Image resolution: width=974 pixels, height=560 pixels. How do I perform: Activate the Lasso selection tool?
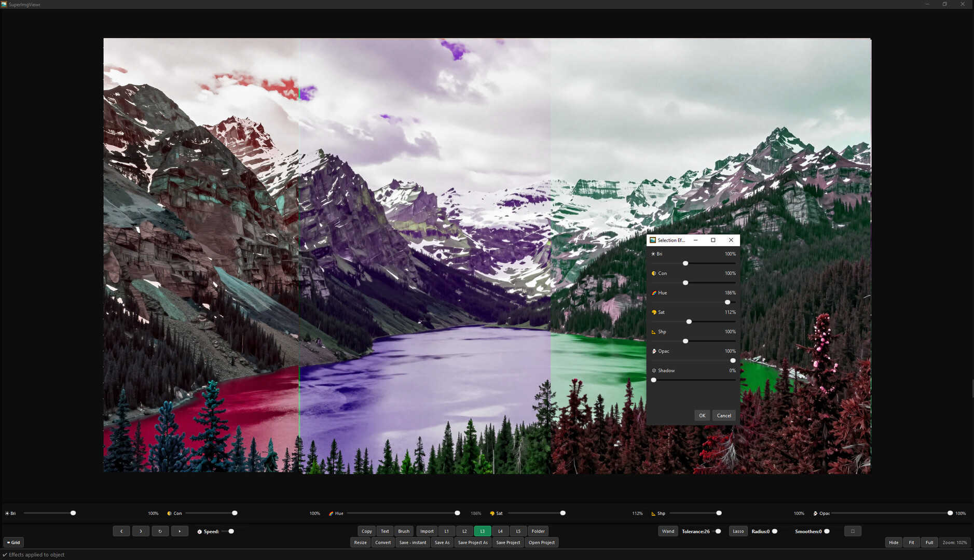pos(738,531)
